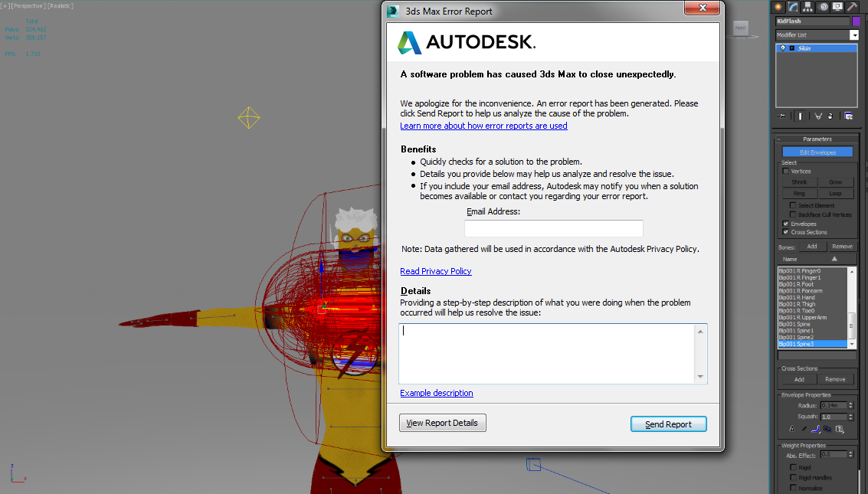
Task: Select Bip001 Spine3 in bone list
Action: (x=813, y=344)
